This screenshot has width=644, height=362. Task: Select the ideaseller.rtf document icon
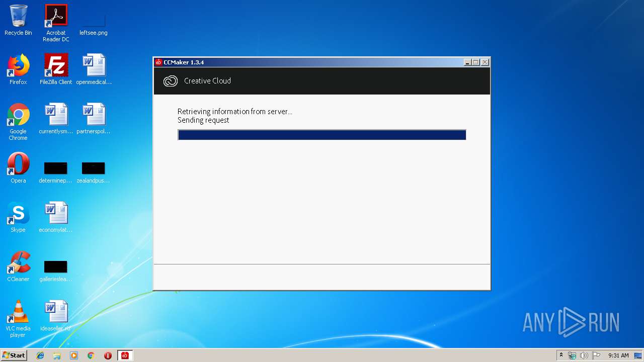pos(56,316)
